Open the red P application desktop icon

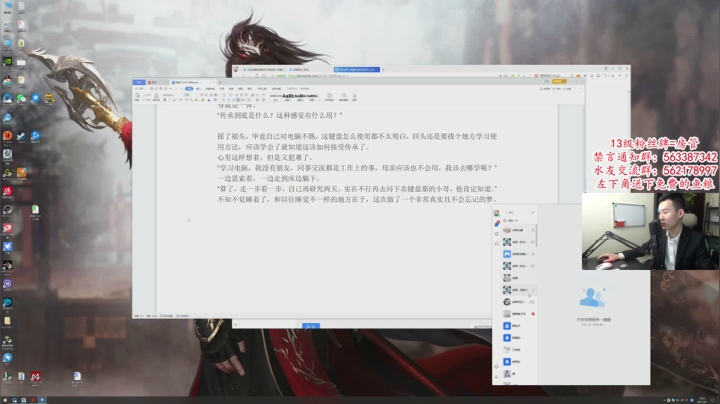(x=7, y=228)
